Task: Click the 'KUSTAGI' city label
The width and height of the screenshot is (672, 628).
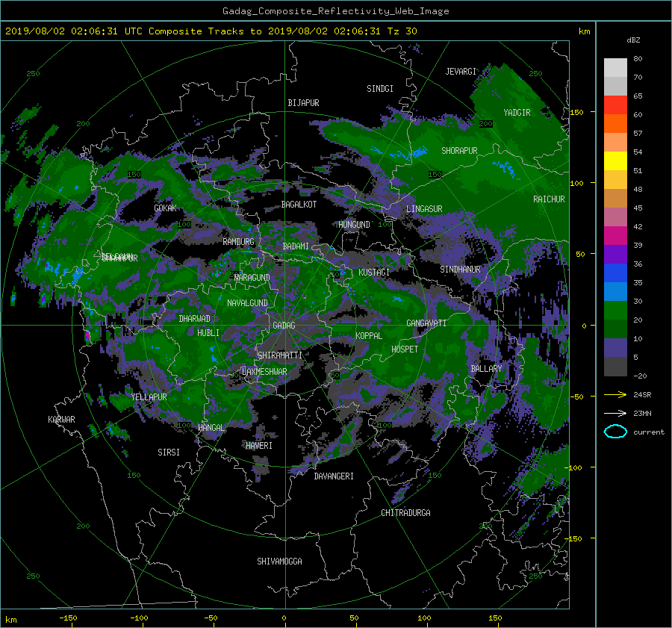Action: pos(374,273)
